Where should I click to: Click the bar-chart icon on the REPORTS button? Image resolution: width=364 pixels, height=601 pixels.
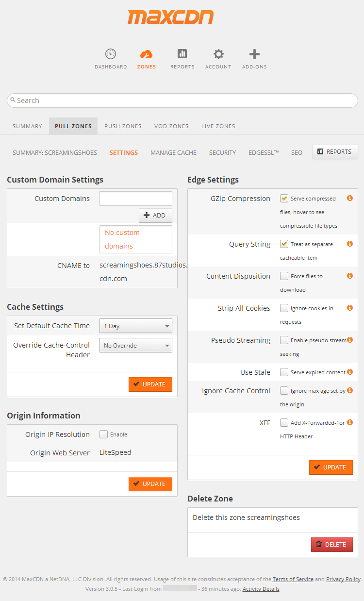click(x=320, y=151)
